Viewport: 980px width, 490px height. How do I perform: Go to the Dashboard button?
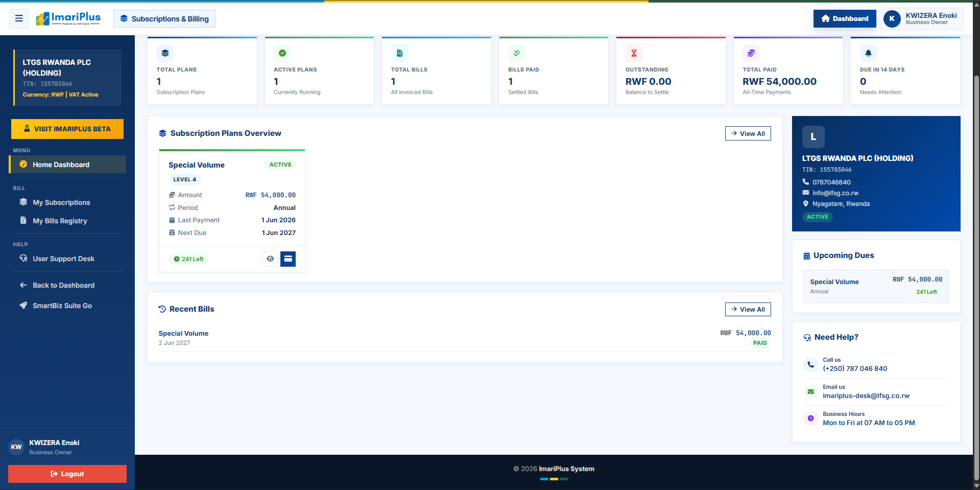845,19
